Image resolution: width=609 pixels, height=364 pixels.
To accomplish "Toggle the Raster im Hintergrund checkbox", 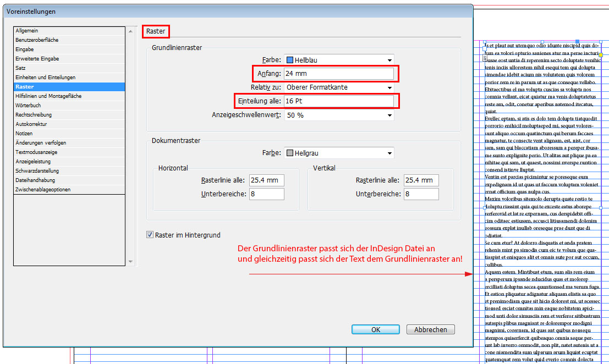I will click(x=150, y=235).
